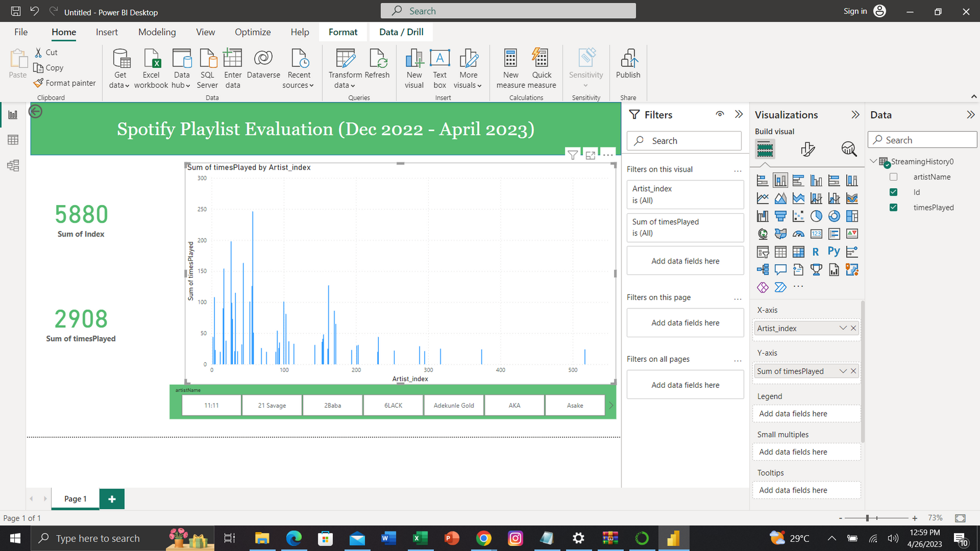980x551 pixels.
Task: Switch to Model view in left sidebar
Action: tap(13, 166)
